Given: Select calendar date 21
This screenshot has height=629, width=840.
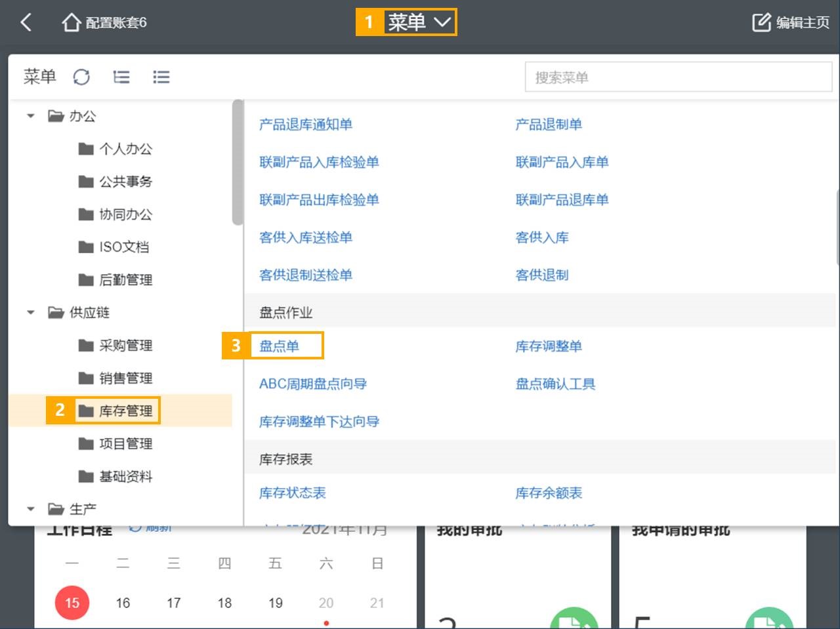Looking at the screenshot, I should pos(377,603).
